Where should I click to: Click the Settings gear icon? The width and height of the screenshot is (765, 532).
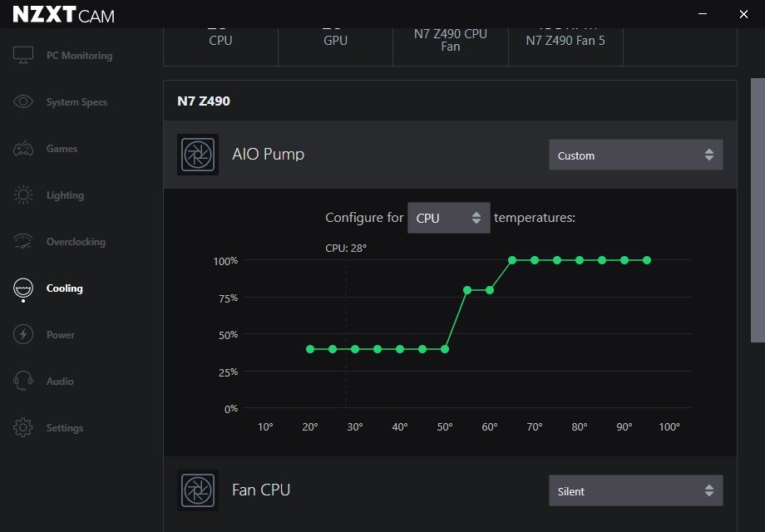point(23,427)
